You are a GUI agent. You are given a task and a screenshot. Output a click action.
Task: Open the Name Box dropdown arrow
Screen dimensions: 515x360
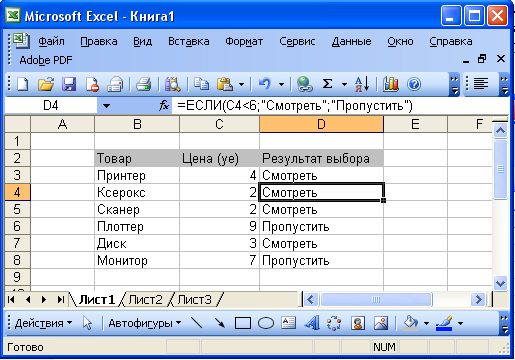pyautogui.click(x=106, y=106)
